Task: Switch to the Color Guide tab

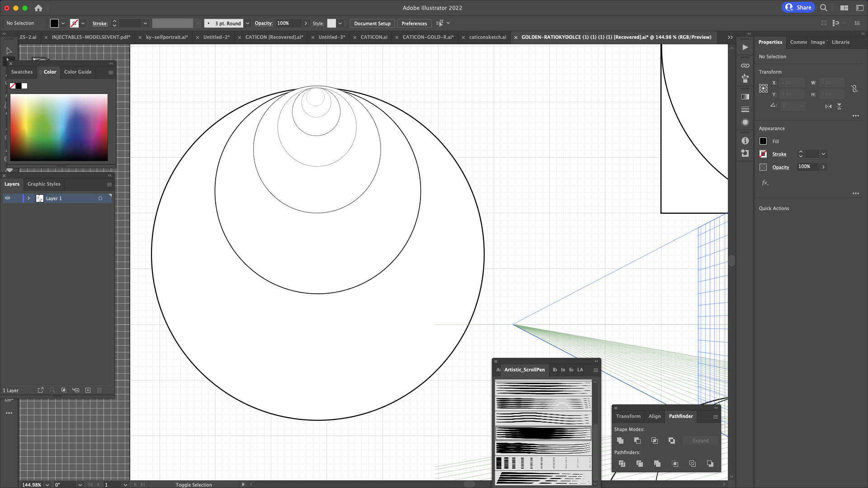Action: [x=78, y=72]
